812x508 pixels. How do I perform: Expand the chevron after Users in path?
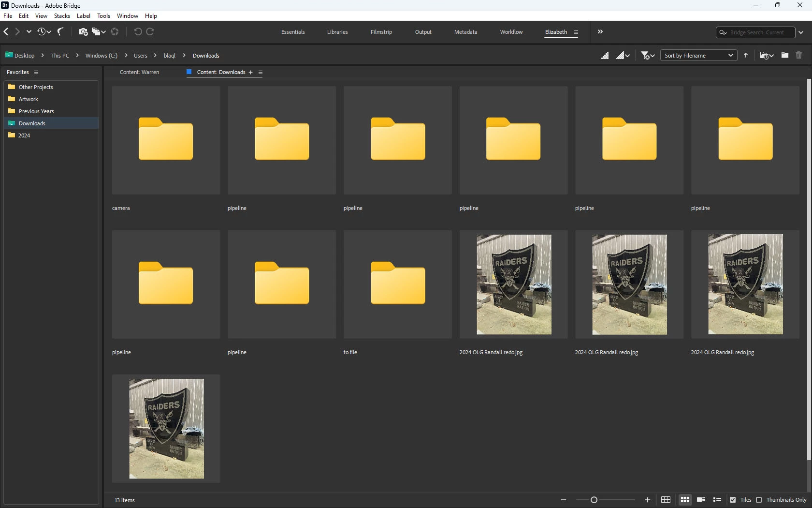[x=155, y=56]
